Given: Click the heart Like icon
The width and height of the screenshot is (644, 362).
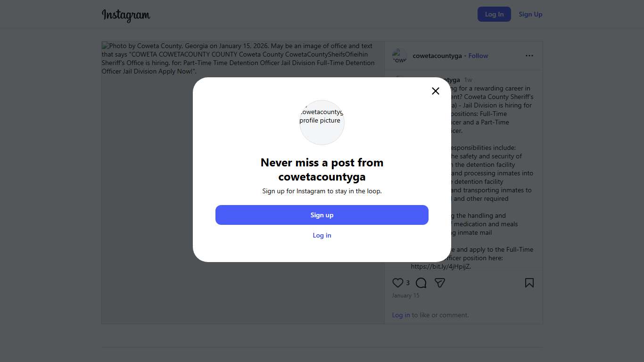Looking at the screenshot, I should coord(398,283).
